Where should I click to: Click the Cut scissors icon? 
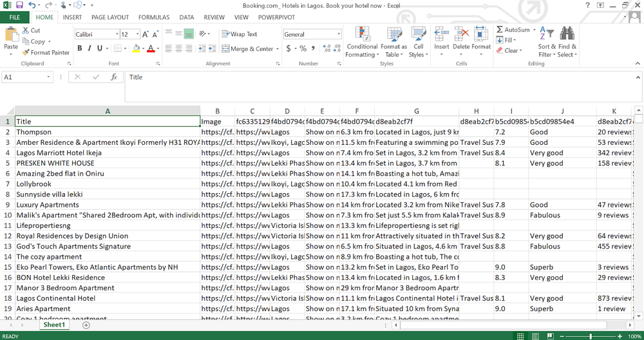pyautogui.click(x=26, y=30)
